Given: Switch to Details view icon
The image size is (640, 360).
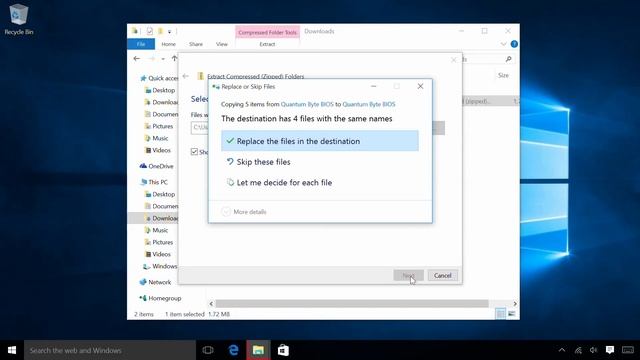Looking at the screenshot, I should pos(500,314).
